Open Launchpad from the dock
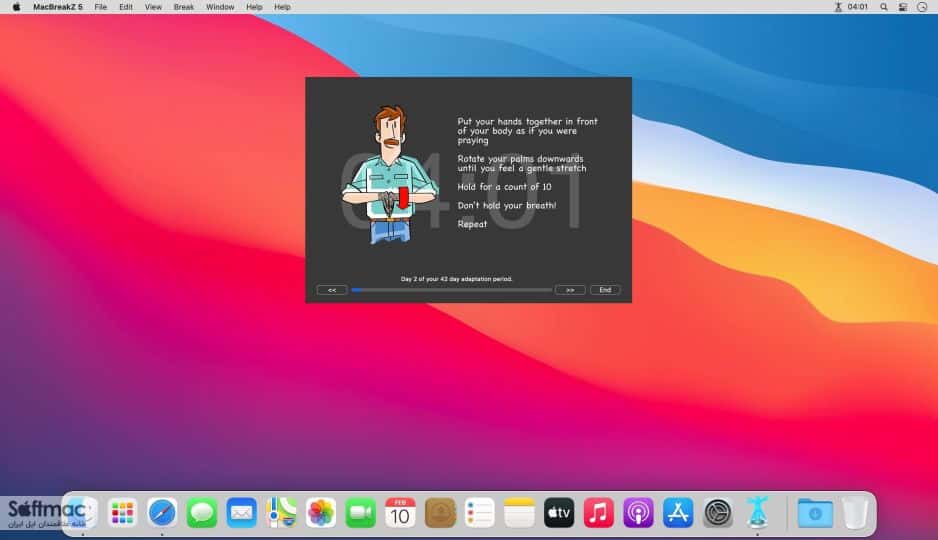The height and width of the screenshot is (540, 938). coord(123,513)
